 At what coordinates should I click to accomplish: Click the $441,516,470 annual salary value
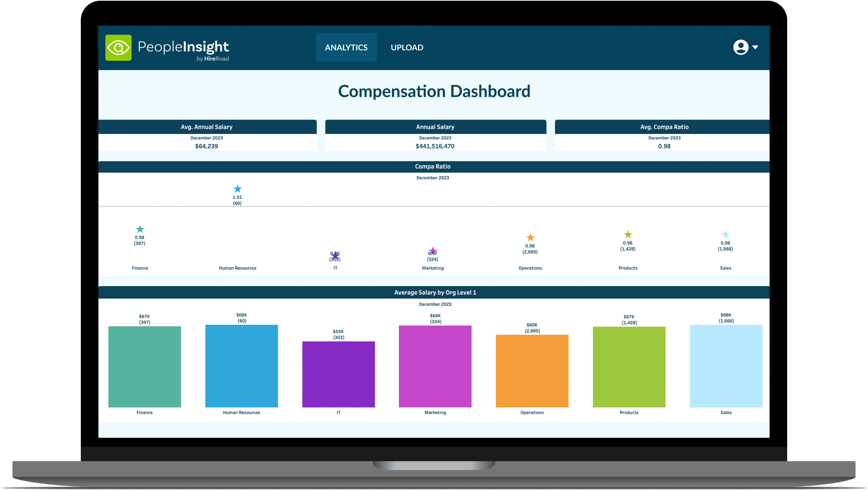tap(435, 146)
